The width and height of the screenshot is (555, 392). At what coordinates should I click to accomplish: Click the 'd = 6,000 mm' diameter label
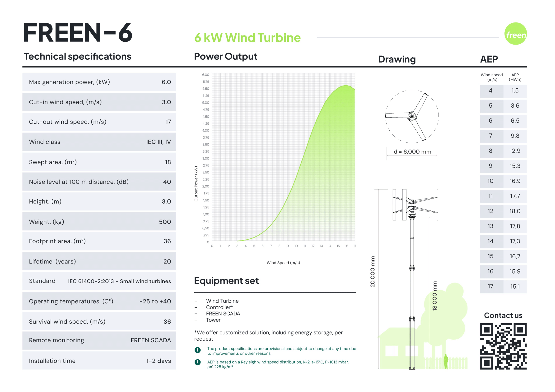(x=412, y=152)
